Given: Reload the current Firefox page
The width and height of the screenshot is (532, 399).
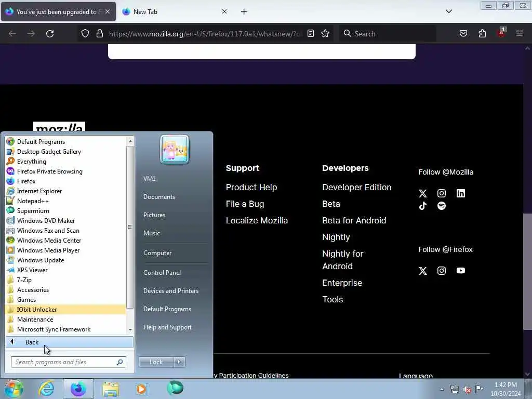Looking at the screenshot, I should pos(50,34).
